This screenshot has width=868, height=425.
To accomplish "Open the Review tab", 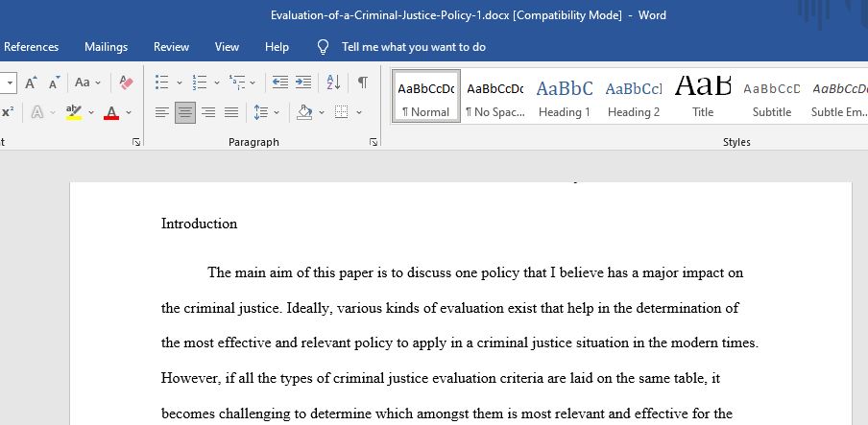I will click(x=171, y=47).
